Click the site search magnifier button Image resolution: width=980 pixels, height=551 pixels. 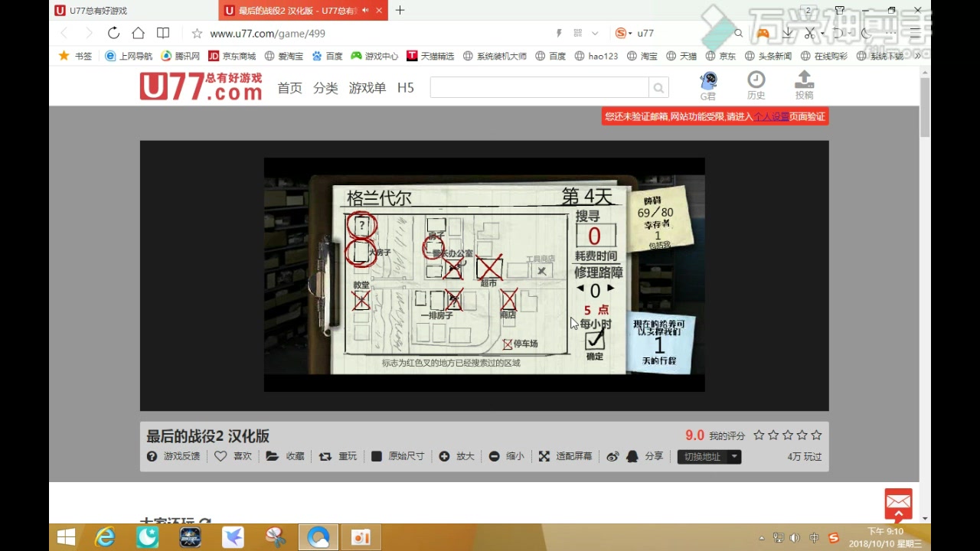pyautogui.click(x=658, y=87)
